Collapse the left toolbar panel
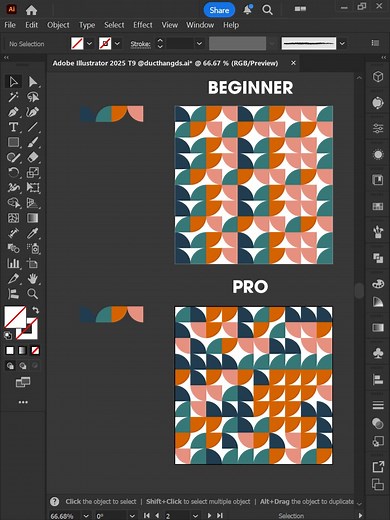 click(6, 57)
